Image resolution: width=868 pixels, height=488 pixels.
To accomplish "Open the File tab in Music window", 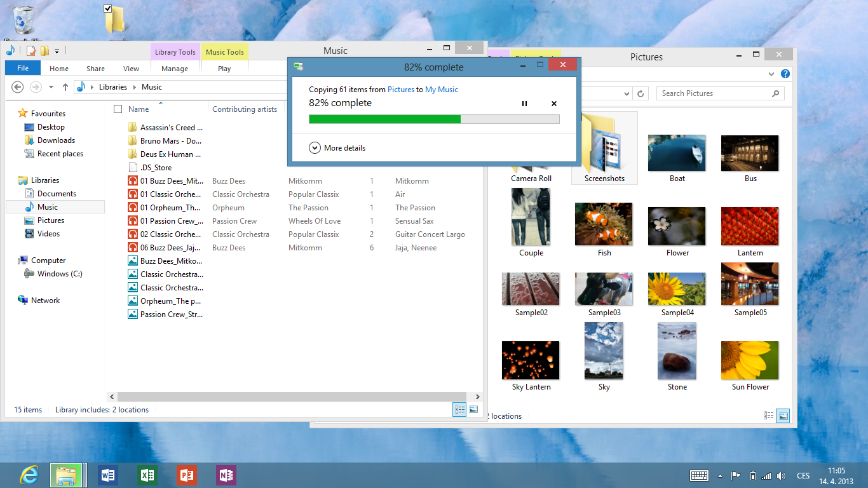I will pyautogui.click(x=23, y=69).
